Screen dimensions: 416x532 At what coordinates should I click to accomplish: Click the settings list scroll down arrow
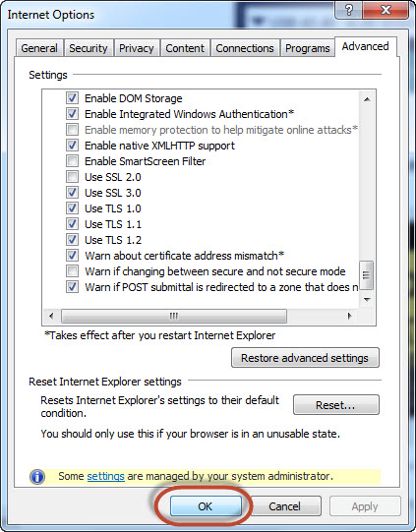[367, 300]
